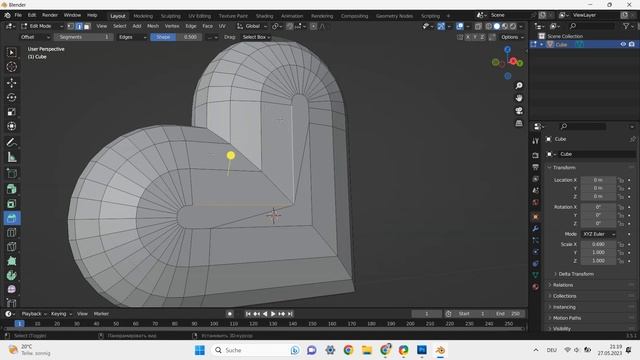This screenshot has width=640, height=360.
Task: Enable vertex select mode
Action: point(71,26)
